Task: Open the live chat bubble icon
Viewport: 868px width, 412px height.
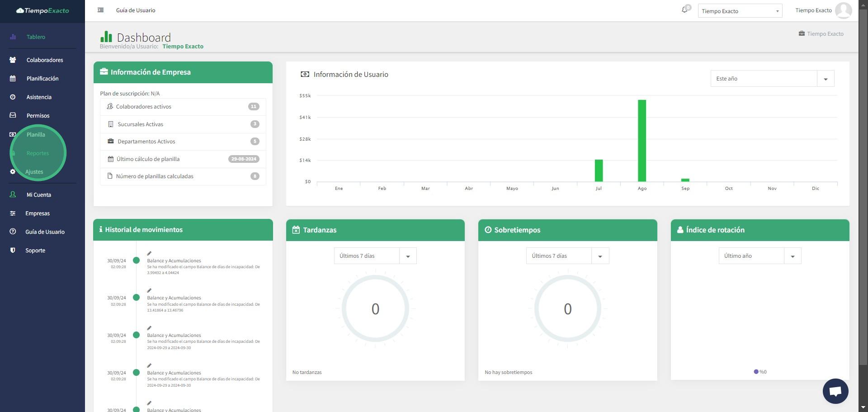Action: (x=835, y=391)
